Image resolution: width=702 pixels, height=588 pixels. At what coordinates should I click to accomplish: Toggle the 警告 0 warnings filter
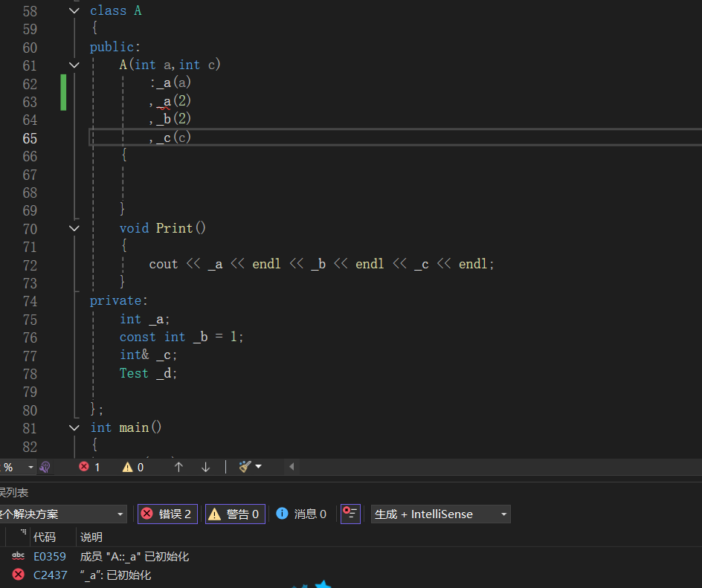point(235,514)
